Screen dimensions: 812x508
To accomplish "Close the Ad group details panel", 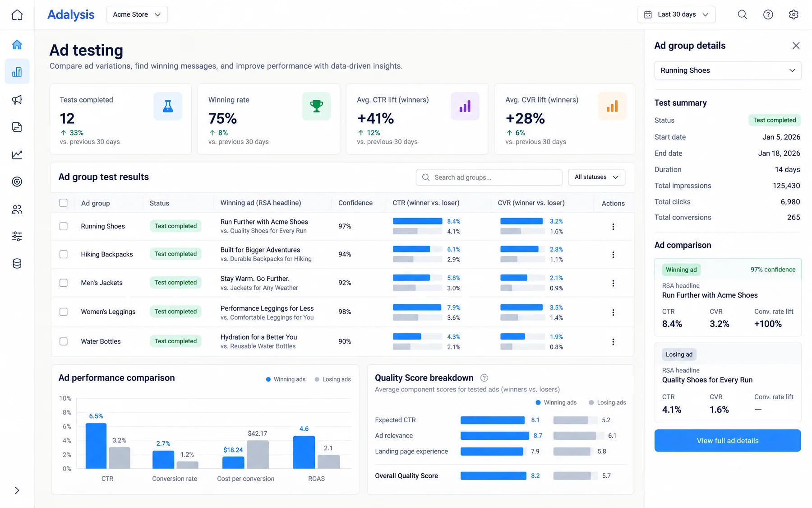I will [796, 46].
